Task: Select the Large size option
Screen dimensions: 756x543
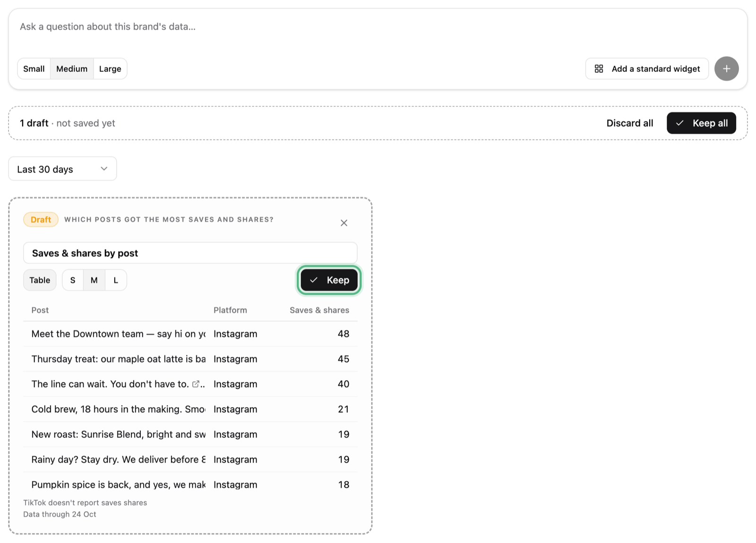Action: 110,69
